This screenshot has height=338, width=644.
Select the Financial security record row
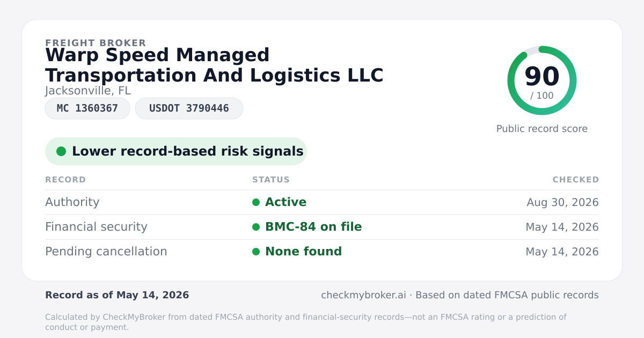322,227
